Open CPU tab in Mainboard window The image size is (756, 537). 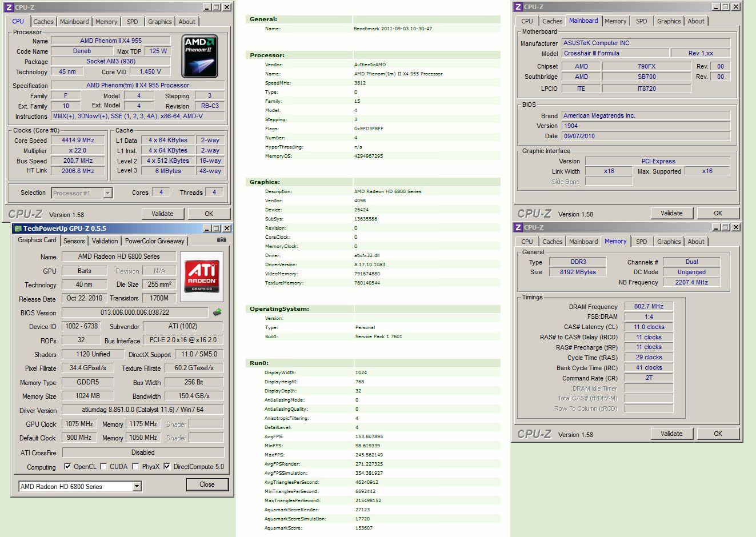527,21
